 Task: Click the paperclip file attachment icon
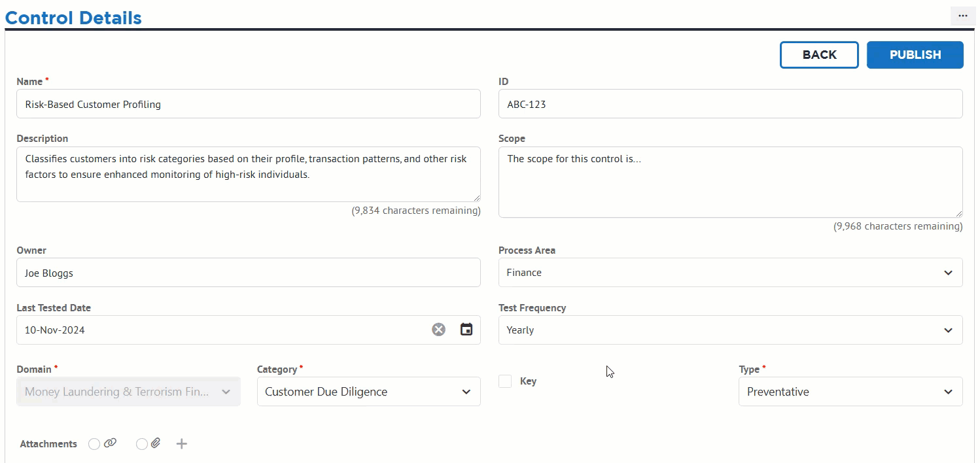(156, 443)
